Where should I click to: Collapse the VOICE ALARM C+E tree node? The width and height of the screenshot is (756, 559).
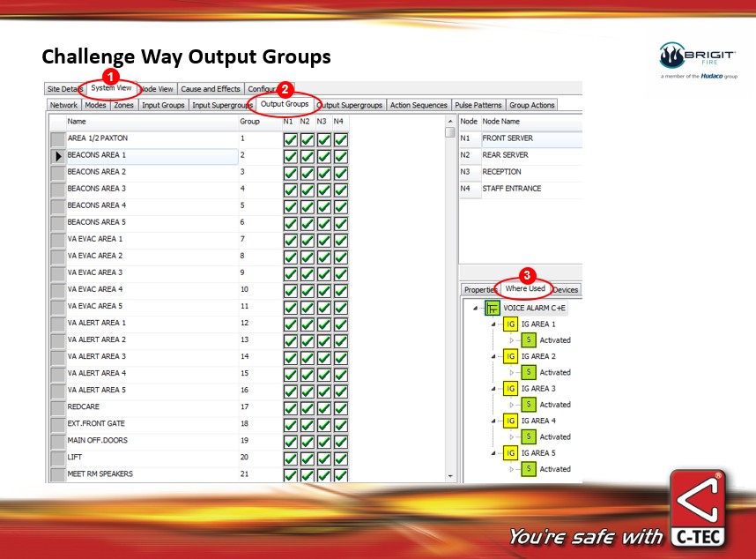[x=476, y=309]
